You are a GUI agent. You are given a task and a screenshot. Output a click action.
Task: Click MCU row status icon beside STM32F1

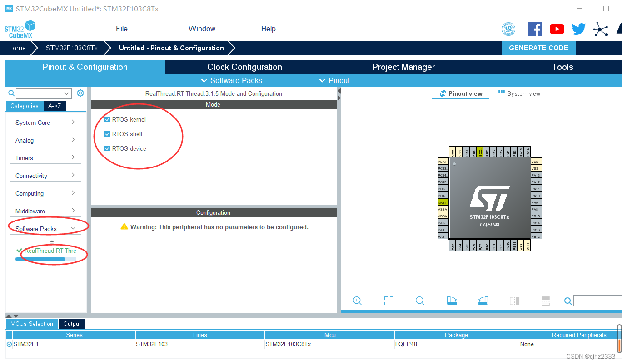coord(10,344)
